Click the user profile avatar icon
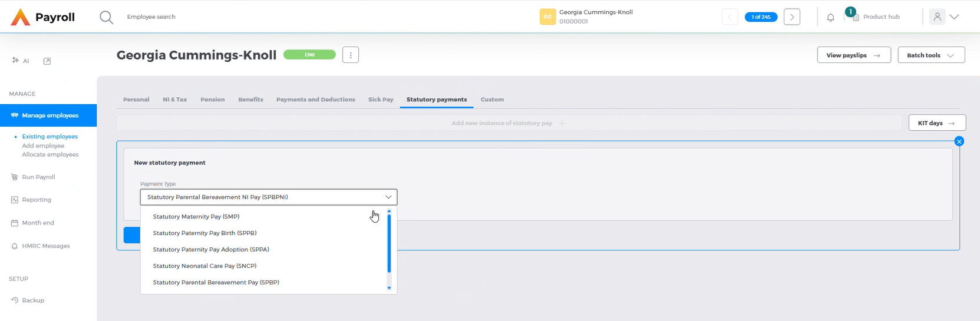980x321 pixels. [937, 17]
